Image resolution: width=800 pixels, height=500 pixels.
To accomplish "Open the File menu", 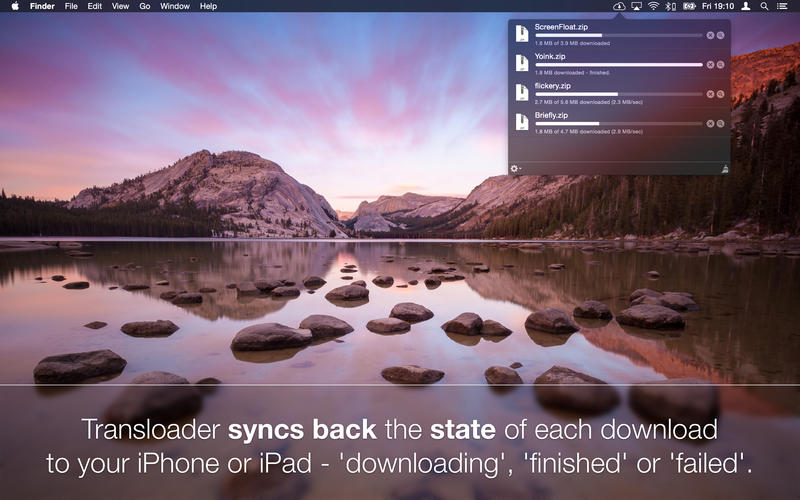I will pyautogui.click(x=71, y=6).
